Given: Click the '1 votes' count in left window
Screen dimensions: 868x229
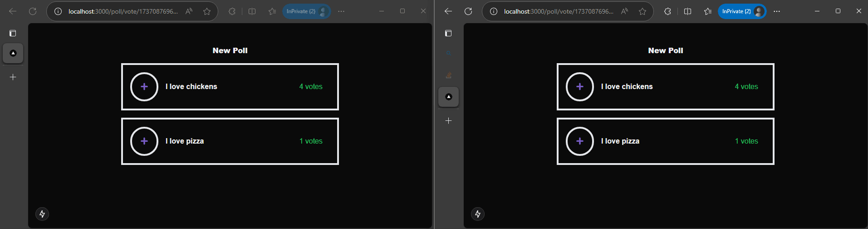Looking at the screenshot, I should [311, 141].
